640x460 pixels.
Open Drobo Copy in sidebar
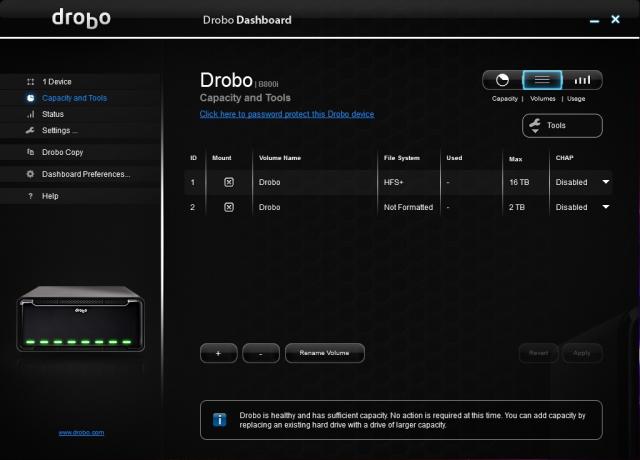pyautogui.click(x=80, y=152)
